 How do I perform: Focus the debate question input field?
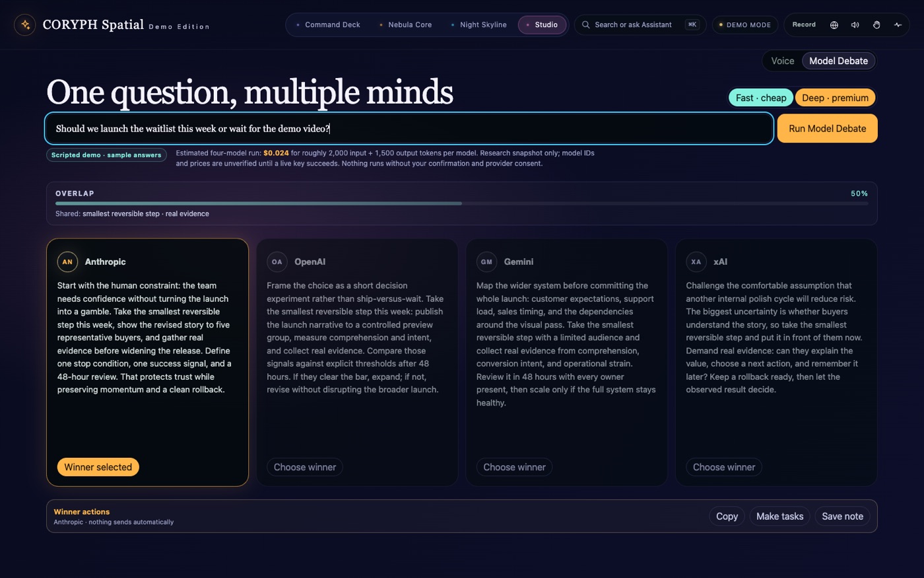[409, 129]
